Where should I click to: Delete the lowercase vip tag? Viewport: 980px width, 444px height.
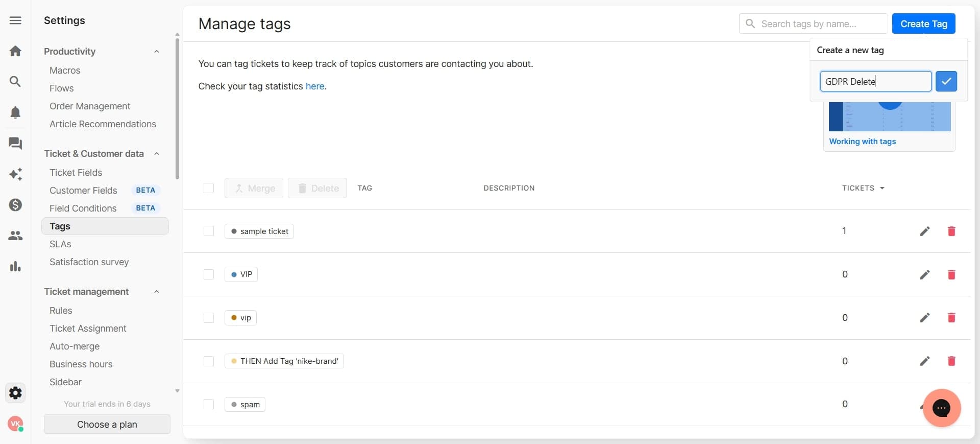point(951,318)
